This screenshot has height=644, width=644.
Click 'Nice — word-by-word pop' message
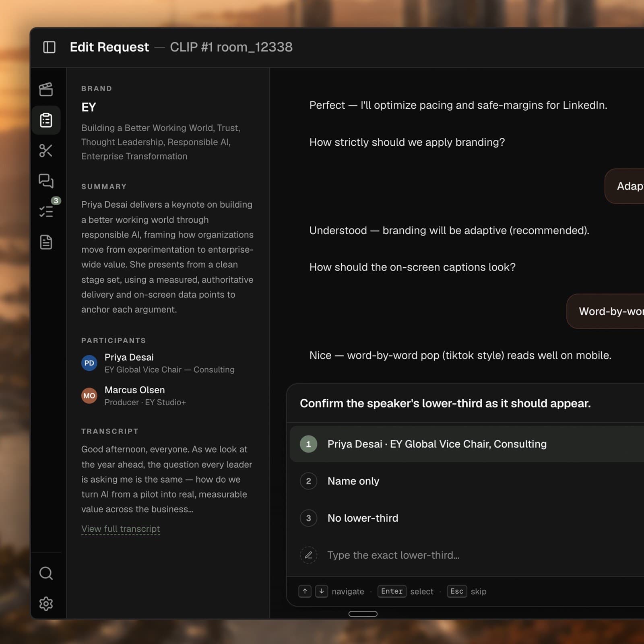click(460, 355)
